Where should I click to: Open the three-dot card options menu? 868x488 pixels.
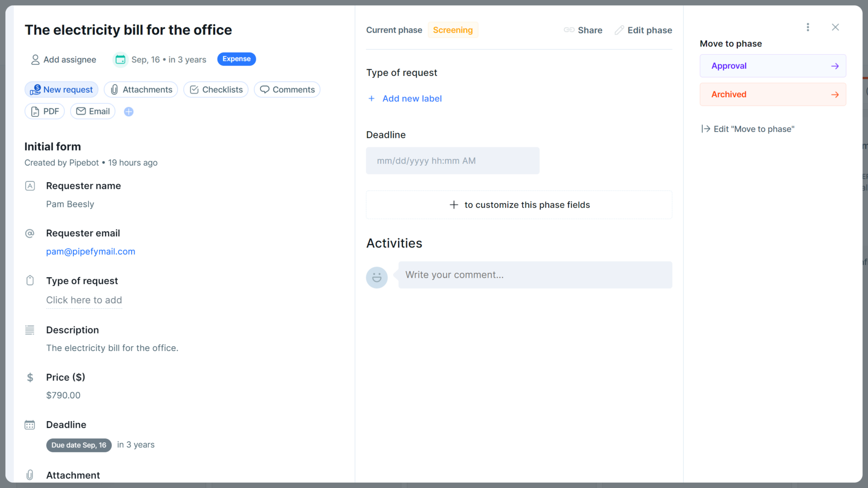click(808, 27)
